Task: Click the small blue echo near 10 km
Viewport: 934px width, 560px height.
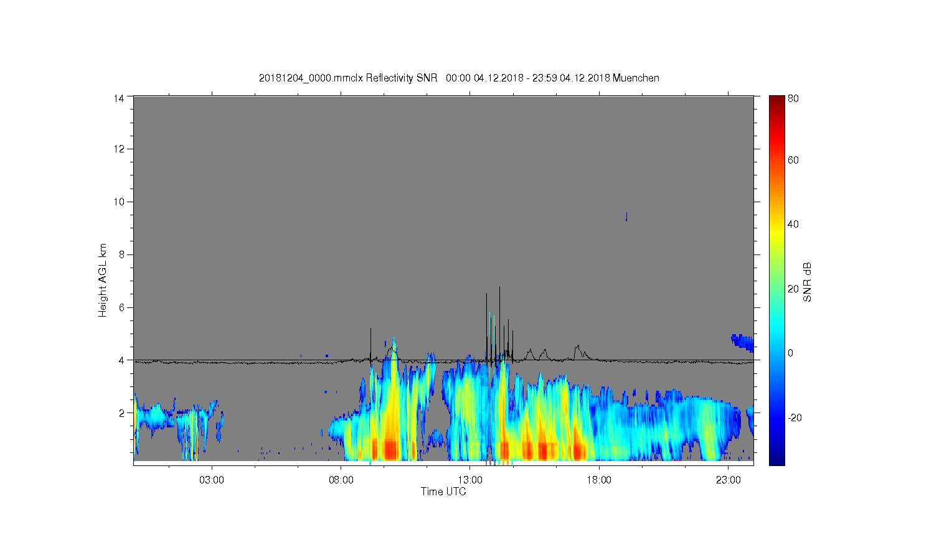Action: [626, 216]
